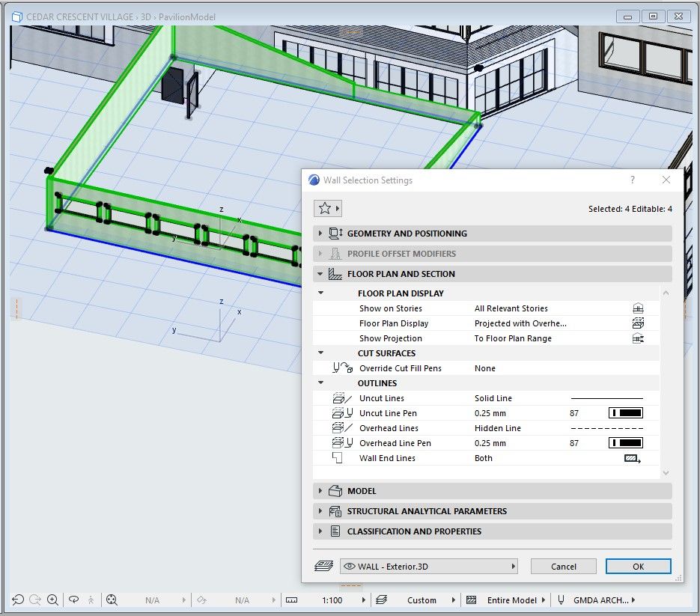Click the Show Projection range icon
Image resolution: width=700 pixels, height=616 pixels.
(x=638, y=338)
